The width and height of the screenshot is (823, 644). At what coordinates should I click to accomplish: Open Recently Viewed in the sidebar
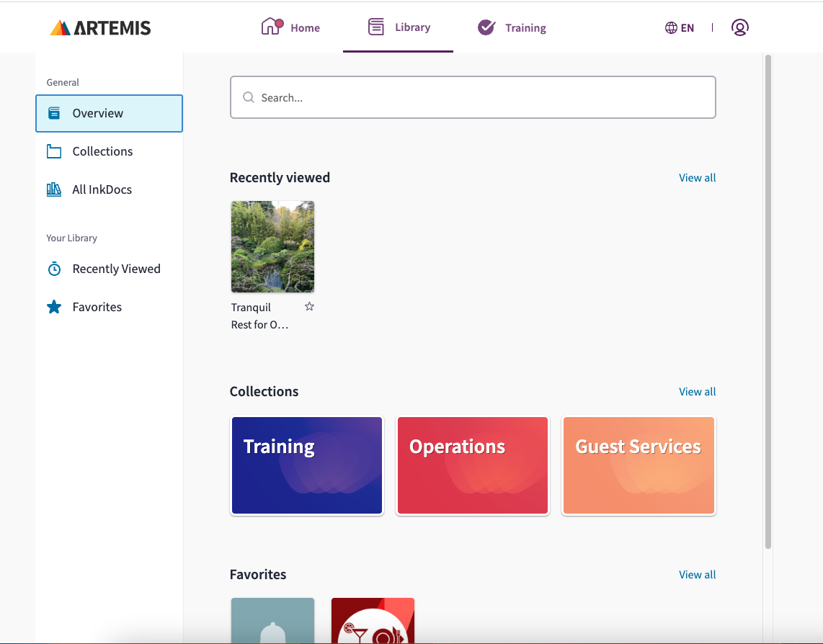point(109,269)
